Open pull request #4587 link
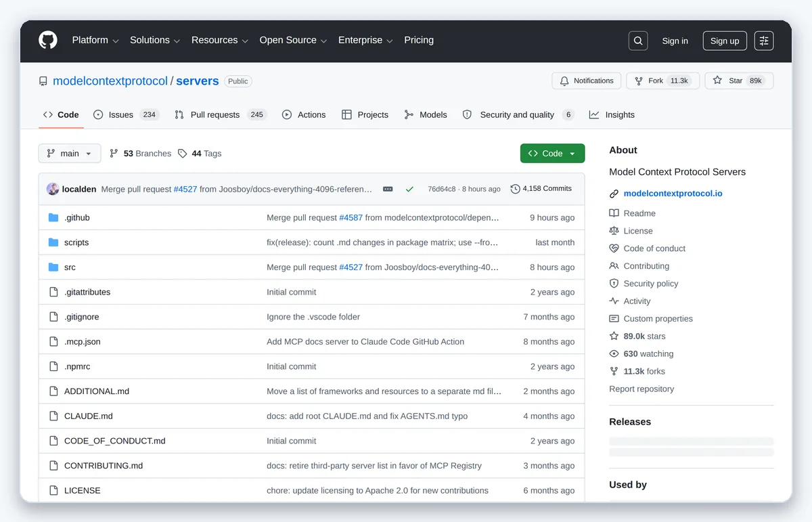This screenshot has width=812, height=522. pyautogui.click(x=351, y=217)
